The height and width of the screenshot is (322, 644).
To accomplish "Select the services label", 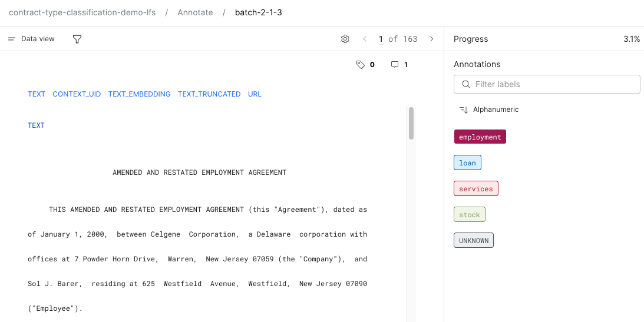I will tap(476, 189).
